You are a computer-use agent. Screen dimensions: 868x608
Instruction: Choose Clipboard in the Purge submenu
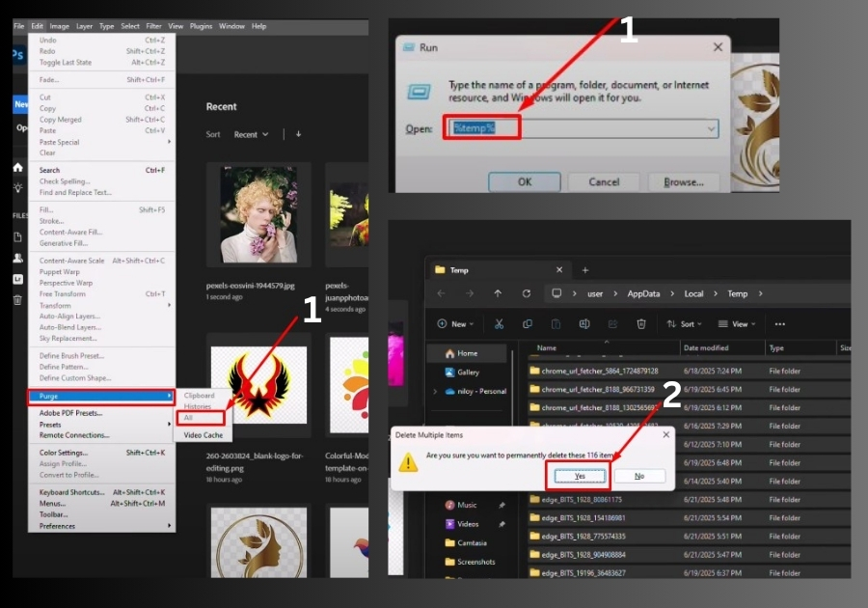click(x=200, y=396)
